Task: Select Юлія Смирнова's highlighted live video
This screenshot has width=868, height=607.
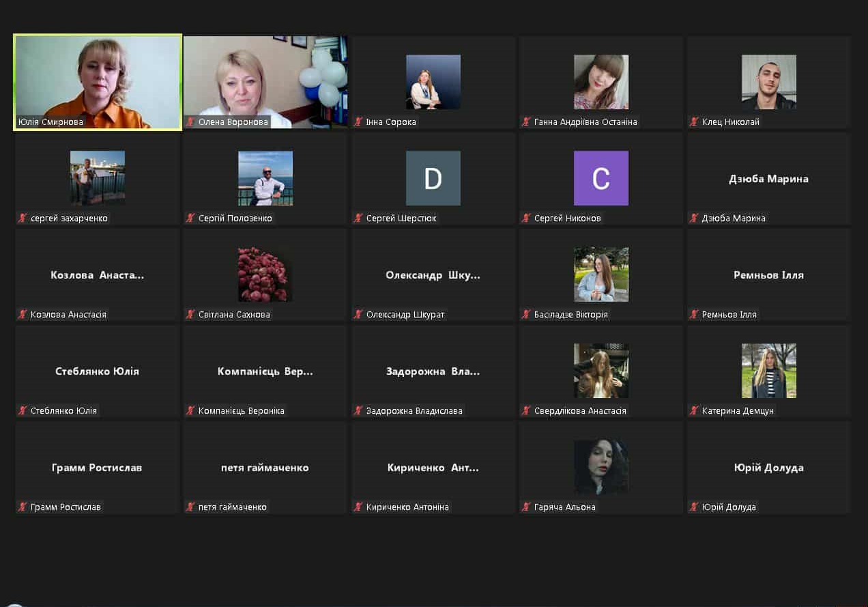Action: click(98, 81)
